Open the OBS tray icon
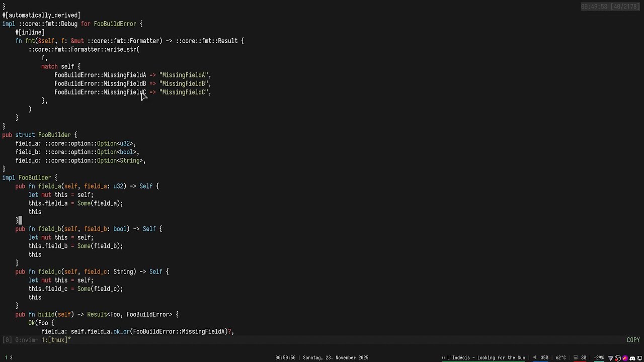644x362 pixels. click(618, 358)
